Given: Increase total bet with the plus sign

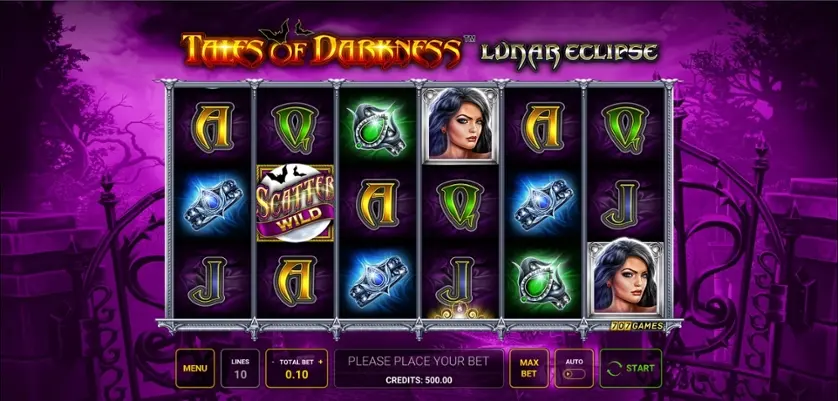Looking at the screenshot, I should click(x=321, y=362).
